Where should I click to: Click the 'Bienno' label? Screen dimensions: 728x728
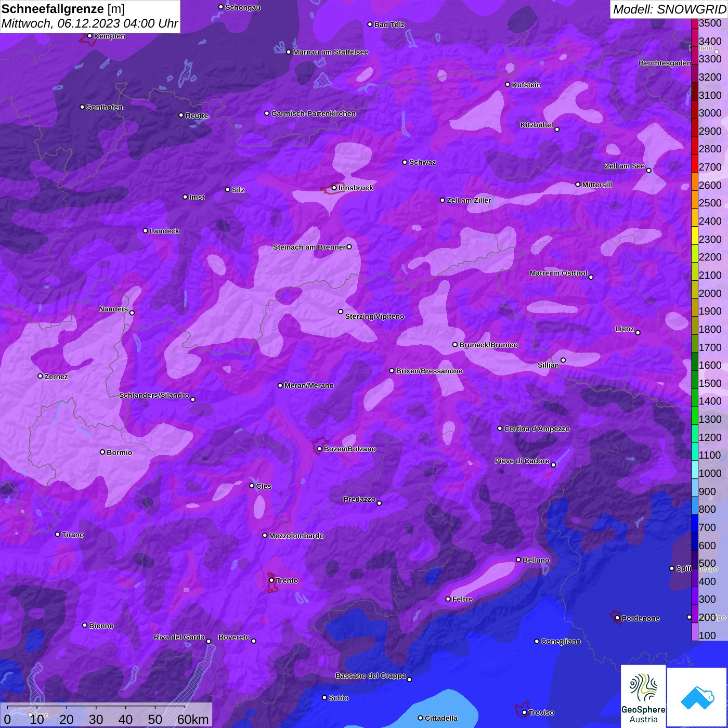click(x=101, y=626)
